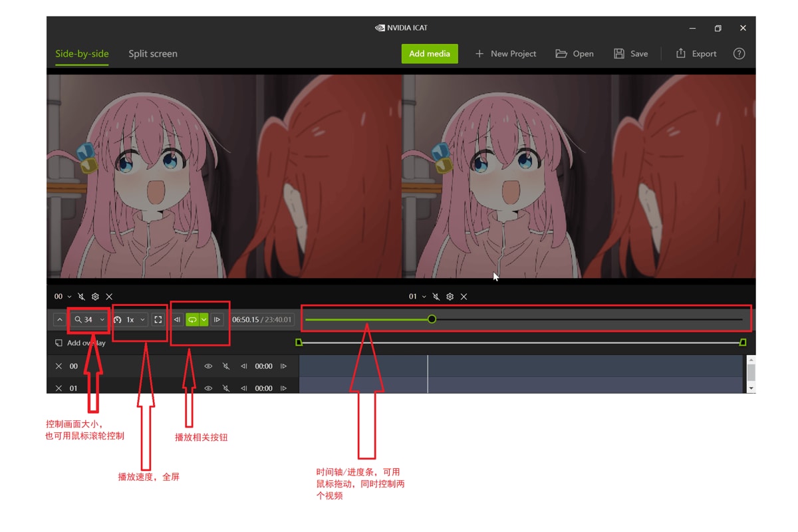Viewport: 798px width, 532px height.
Task: Close the video 00 panel
Action: point(109,297)
